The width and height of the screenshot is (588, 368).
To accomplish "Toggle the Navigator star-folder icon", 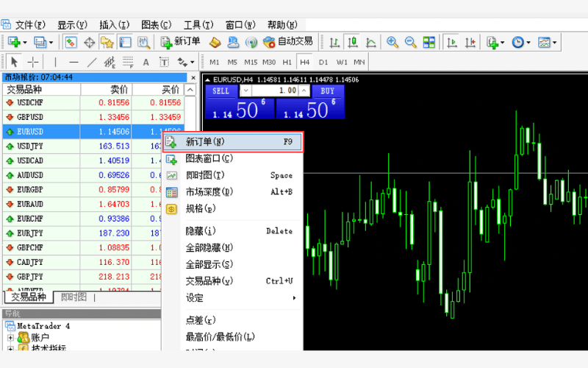I will 107,42.
